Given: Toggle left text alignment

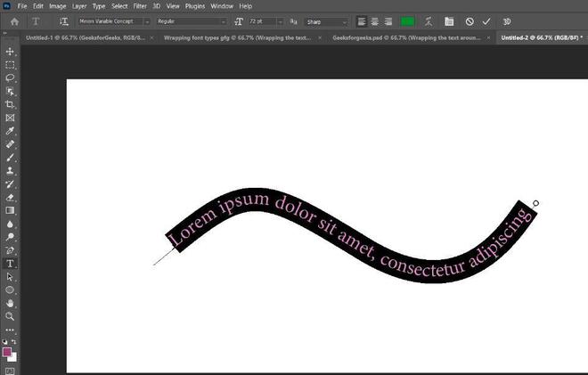Looking at the screenshot, I should pyautogui.click(x=362, y=20).
